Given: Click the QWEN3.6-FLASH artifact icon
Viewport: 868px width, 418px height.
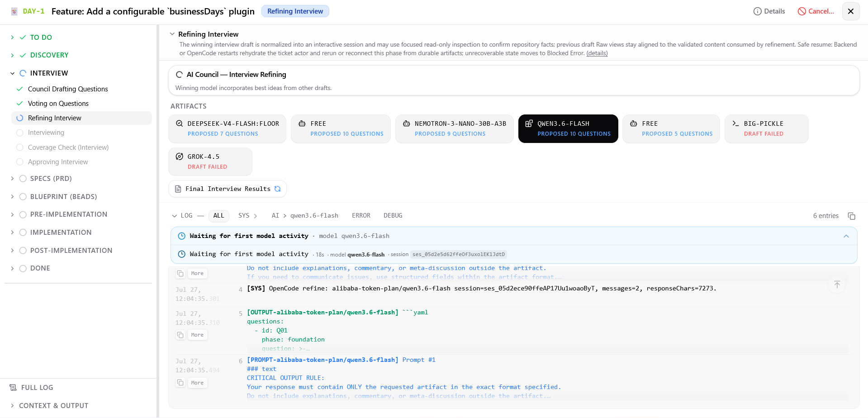Looking at the screenshot, I should click(x=529, y=123).
